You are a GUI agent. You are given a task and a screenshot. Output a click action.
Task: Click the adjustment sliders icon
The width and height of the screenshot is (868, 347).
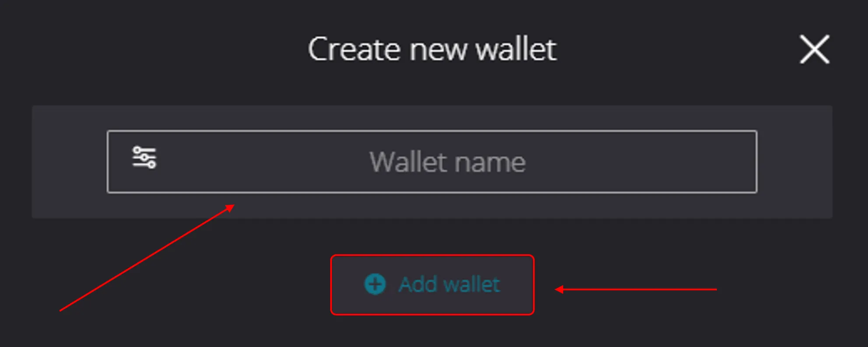pyautogui.click(x=144, y=157)
